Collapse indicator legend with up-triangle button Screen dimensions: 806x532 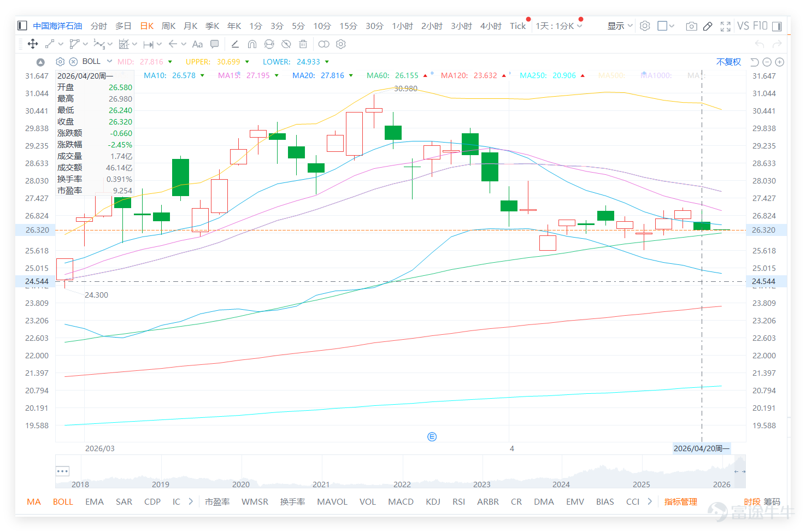(40, 62)
